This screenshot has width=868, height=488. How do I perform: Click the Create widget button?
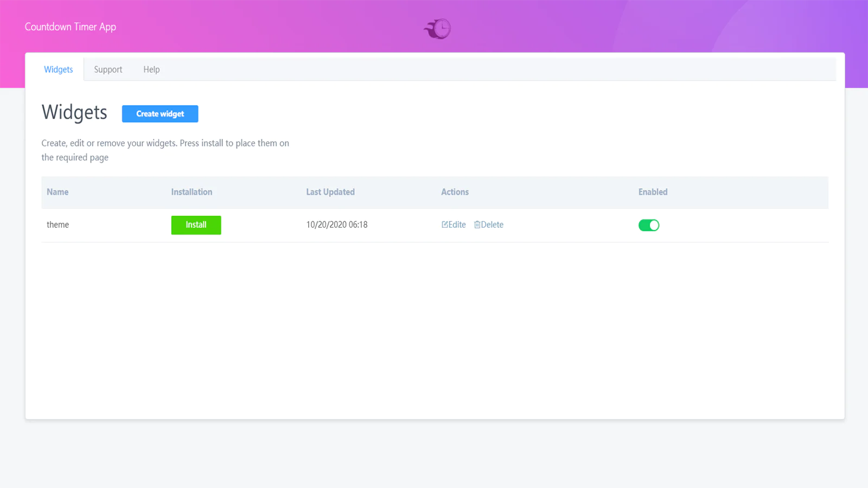[x=160, y=114]
